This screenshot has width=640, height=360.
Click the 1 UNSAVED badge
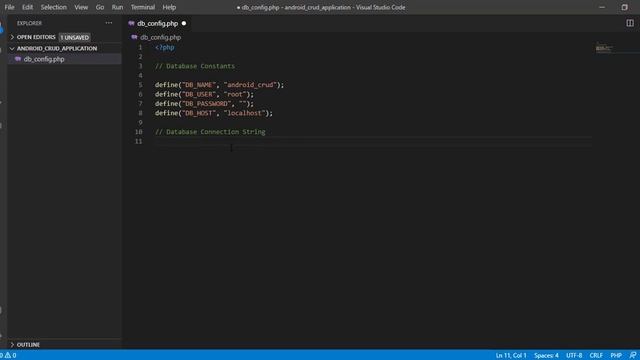tap(74, 38)
